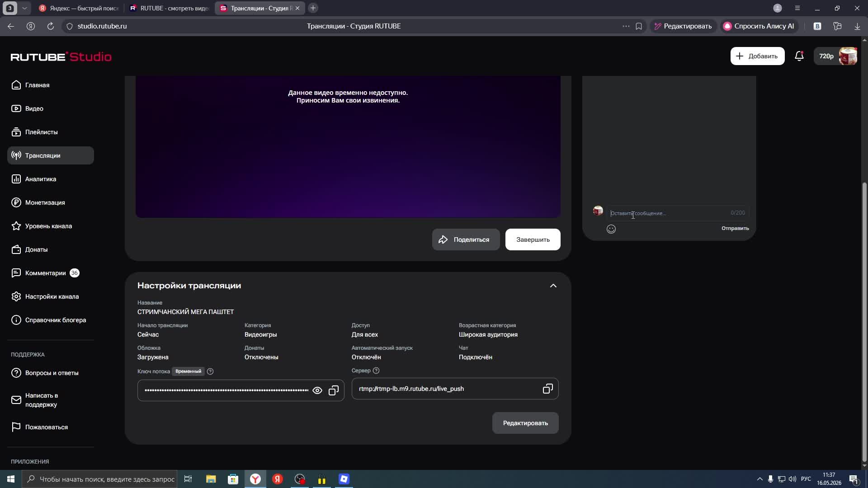Collapse Настройки трансляции panel
The width and height of the screenshot is (868, 488).
point(553,286)
